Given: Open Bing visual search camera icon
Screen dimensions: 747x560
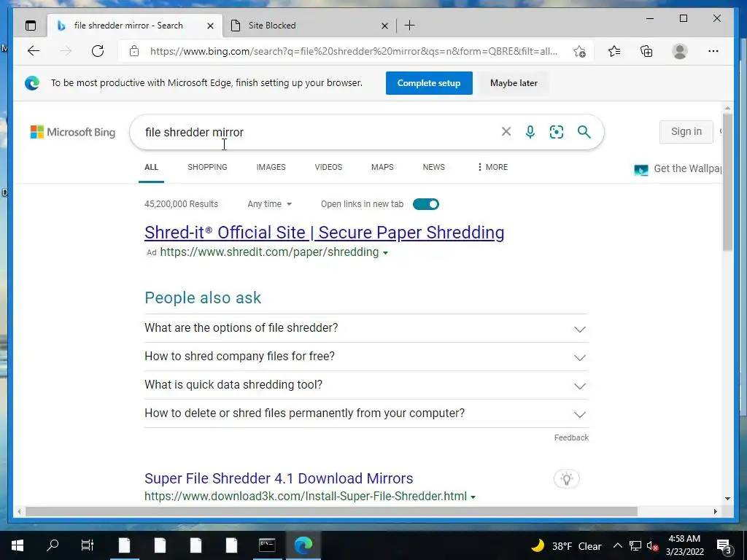Looking at the screenshot, I should [557, 132].
